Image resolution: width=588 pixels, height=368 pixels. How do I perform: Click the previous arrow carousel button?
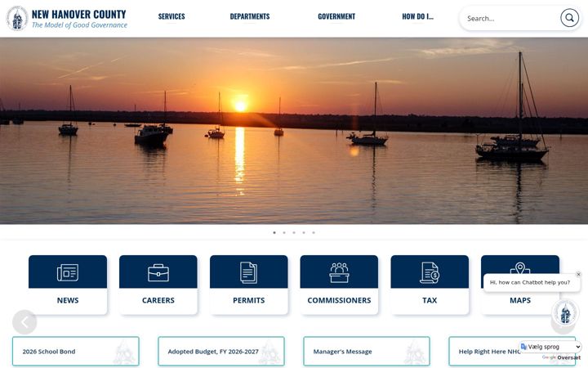(x=24, y=322)
